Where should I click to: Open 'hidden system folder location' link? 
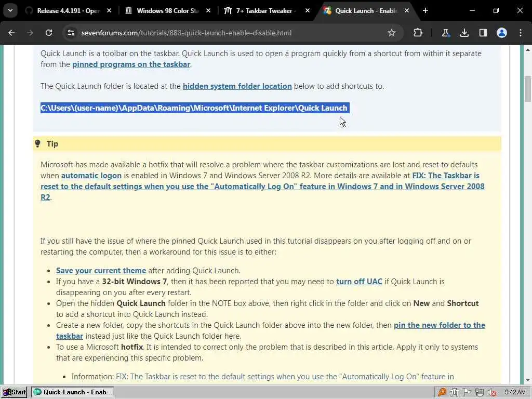click(237, 86)
